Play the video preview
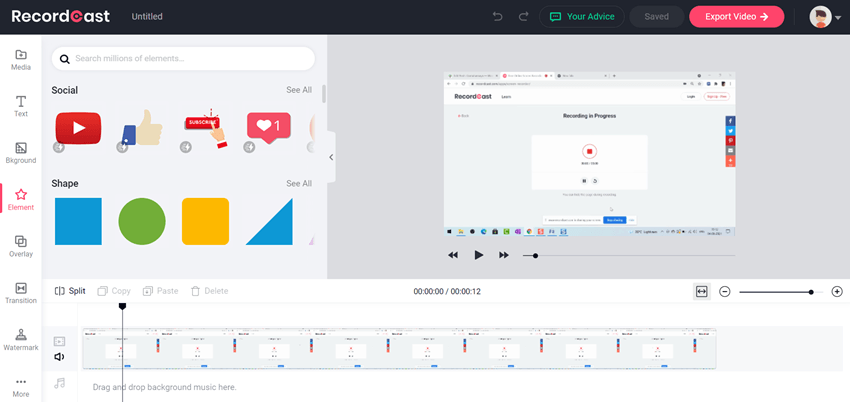 point(478,255)
